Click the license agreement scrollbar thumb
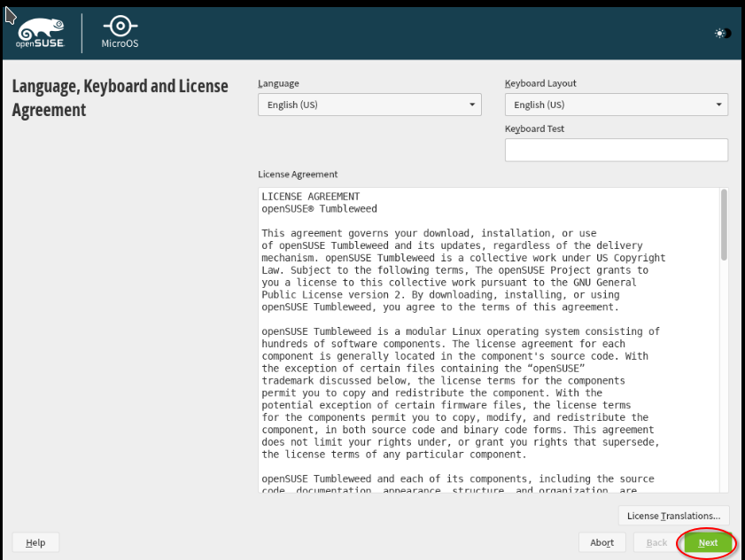This screenshot has width=745, height=560. [724, 225]
